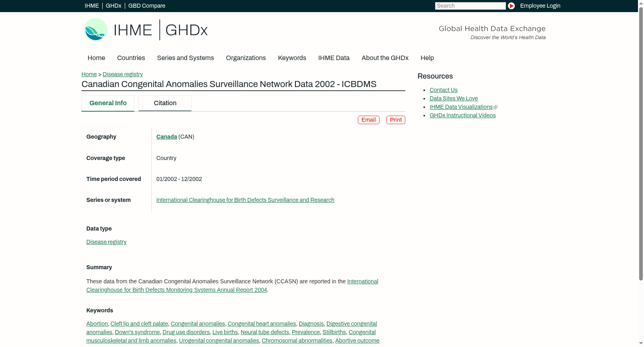Open Chromosomal abnormalities keyword link
Image resolution: width=644 pixels, height=347 pixels.
297,341
